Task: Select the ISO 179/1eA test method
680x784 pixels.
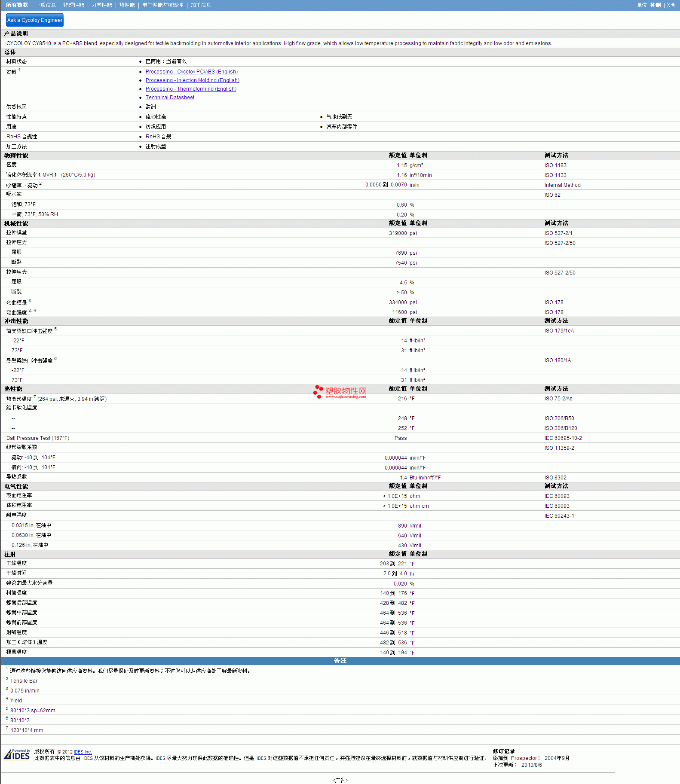Action: 559,331
